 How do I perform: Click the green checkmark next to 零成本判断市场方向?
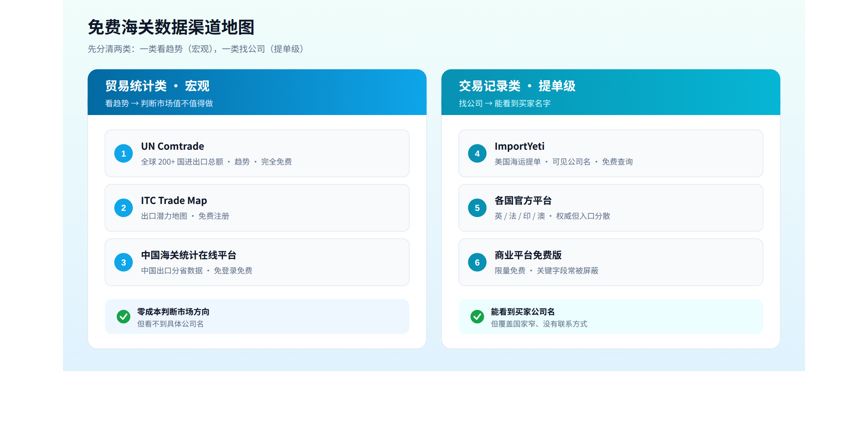[123, 316]
